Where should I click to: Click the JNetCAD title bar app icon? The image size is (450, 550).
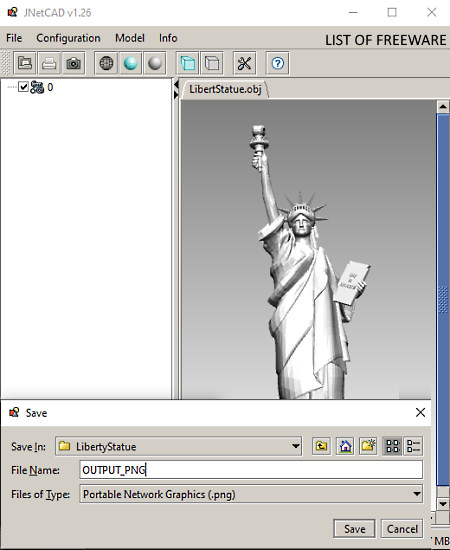pyautogui.click(x=13, y=12)
